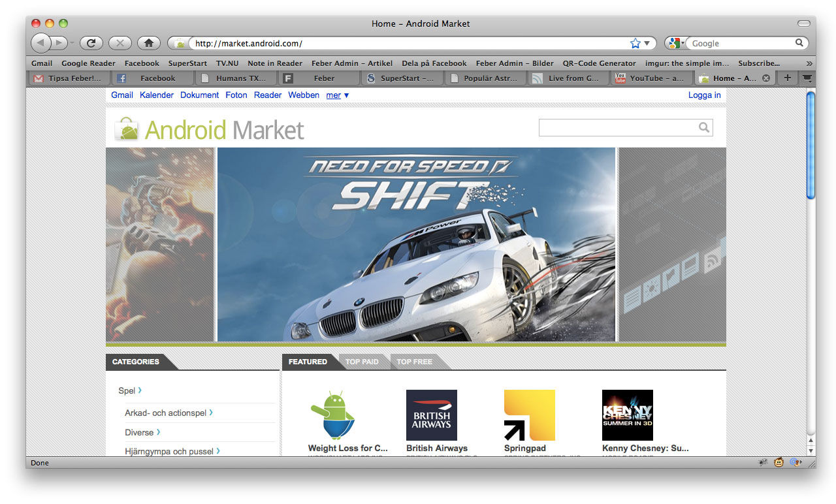Image resolution: width=836 pixels, height=504 pixels.
Task: Select the Top Paid tab
Action: [362, 362]
